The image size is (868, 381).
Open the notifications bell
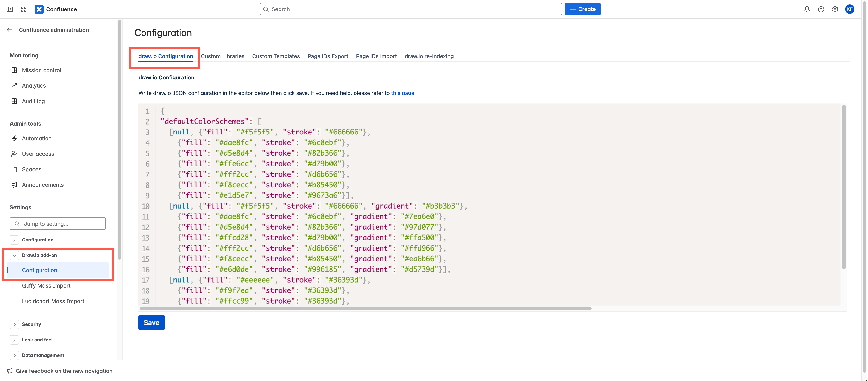pos(807,9)
